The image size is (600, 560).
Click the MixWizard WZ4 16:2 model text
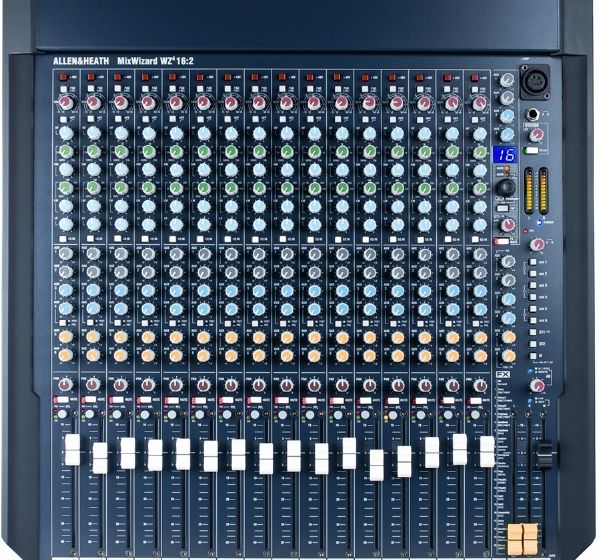click(x=155, y=60)
